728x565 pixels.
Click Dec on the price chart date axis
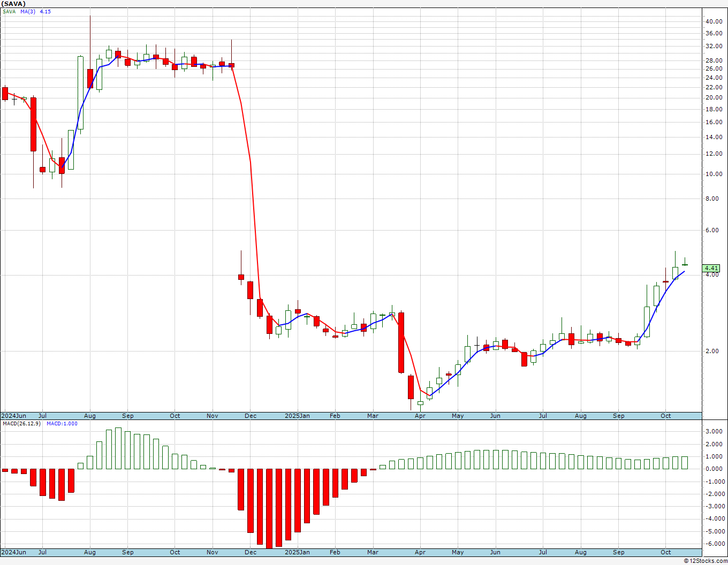pyautogui.click(x=251, y=416)
